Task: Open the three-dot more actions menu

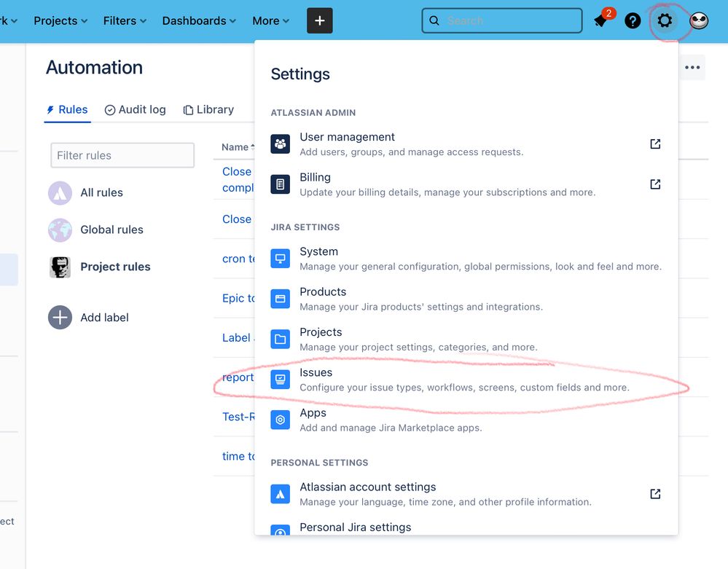Action: point(692,67)
